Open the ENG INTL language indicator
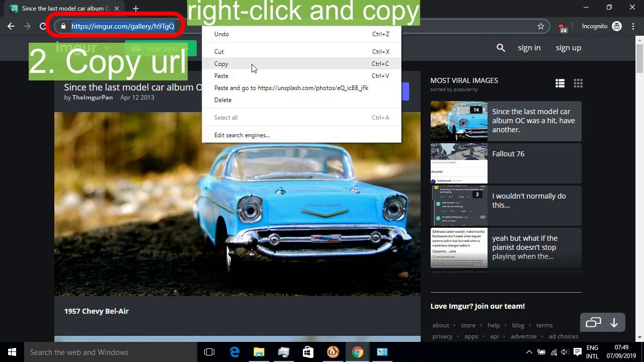The width and height of the screenshot is (644, 362). coord(592,352)
